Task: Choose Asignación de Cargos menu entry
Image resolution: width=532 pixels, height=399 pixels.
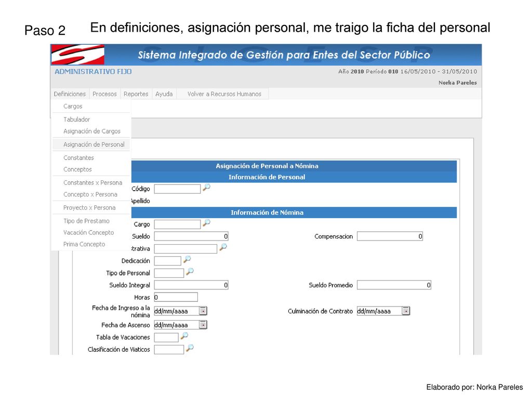Action: tap(92, 131)
